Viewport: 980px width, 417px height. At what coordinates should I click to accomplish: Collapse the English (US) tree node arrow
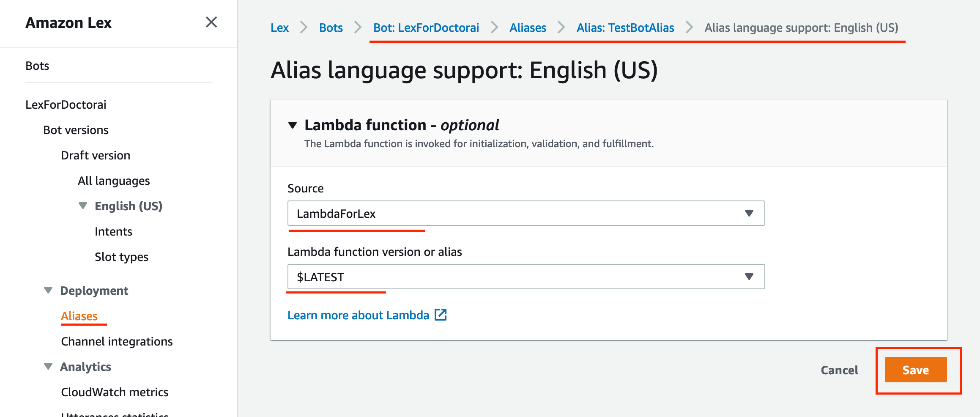click(x=83, y=206)
